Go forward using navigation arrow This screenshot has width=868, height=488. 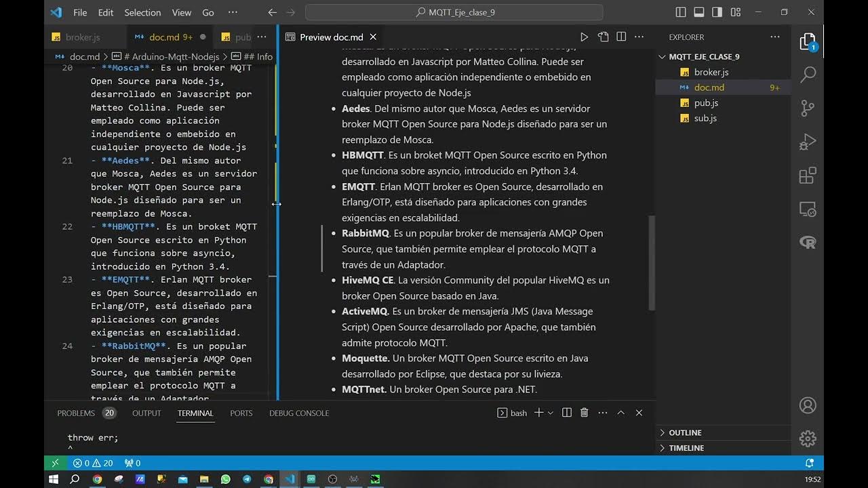291,12
